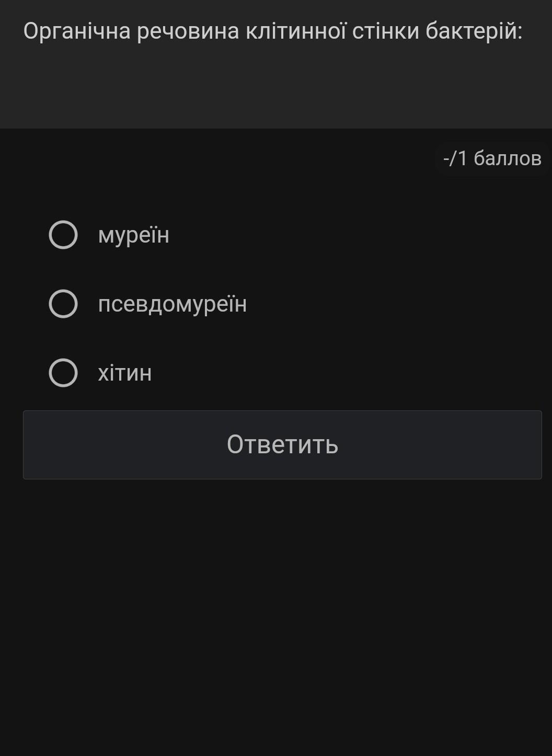Click the question text about бактерій
Image resolution: width=552 pixels, height=756 pixels.
272,31
